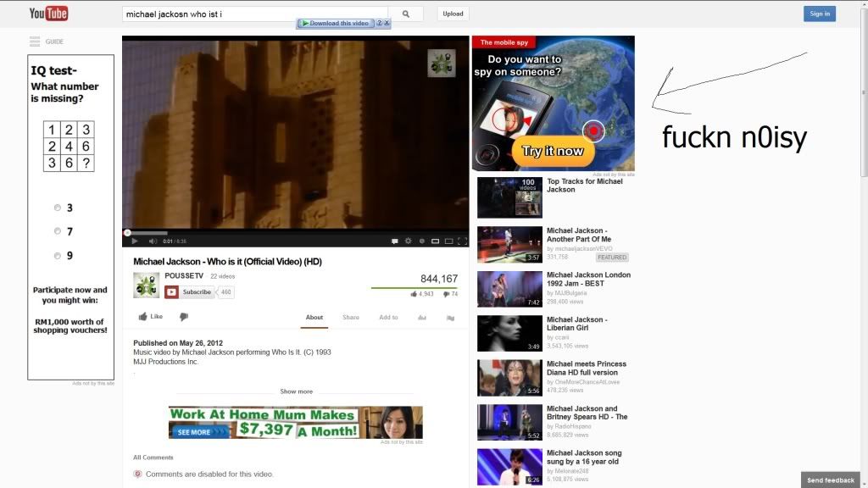This screenshot has width=868, height=488.
Task: Click the 844,167 view count
Action: pyautogui.click(x=439, y=279)
